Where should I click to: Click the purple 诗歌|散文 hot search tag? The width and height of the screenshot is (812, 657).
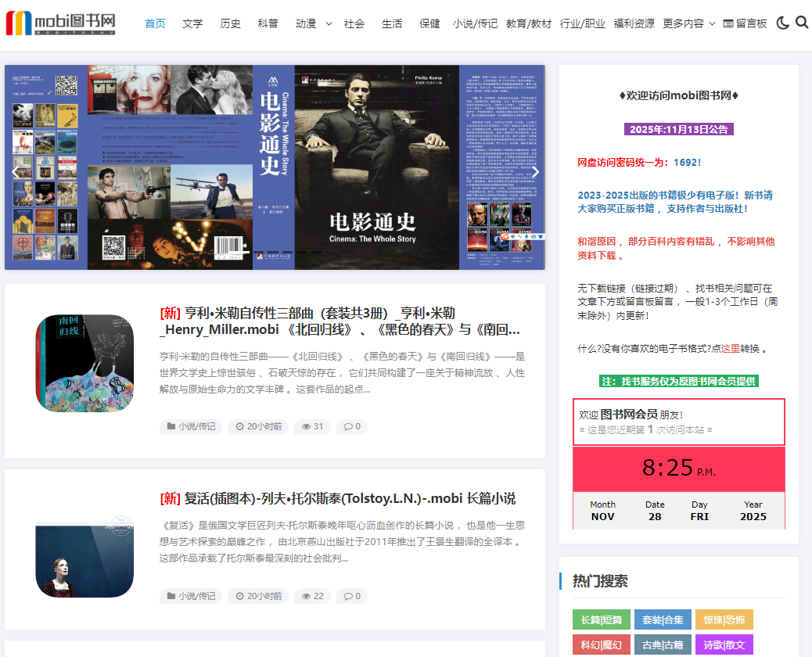coord(724,644)
